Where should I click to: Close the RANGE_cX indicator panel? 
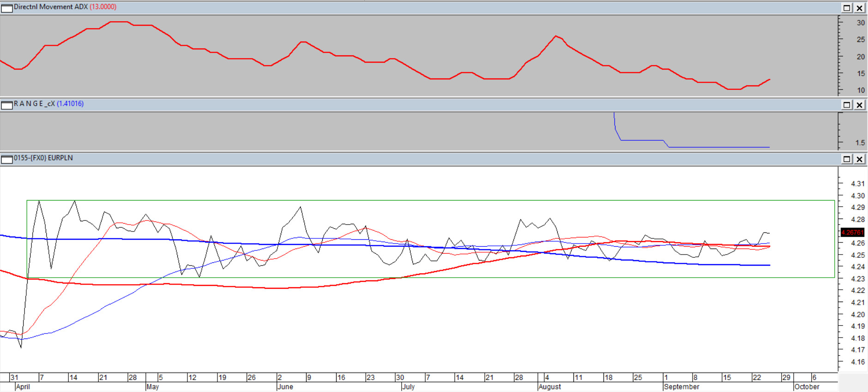(x=859, y=105)
